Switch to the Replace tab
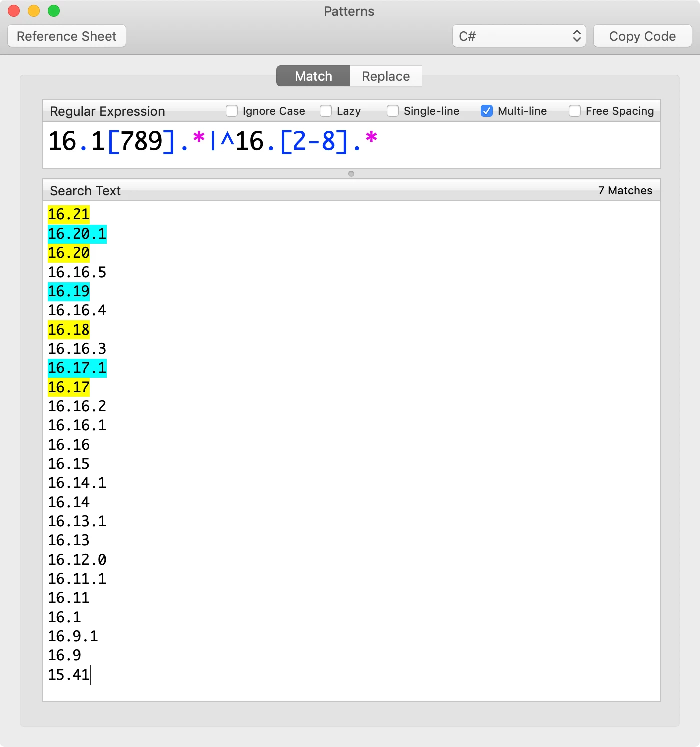Screen dimensions: 700x747 coord(386,76)
